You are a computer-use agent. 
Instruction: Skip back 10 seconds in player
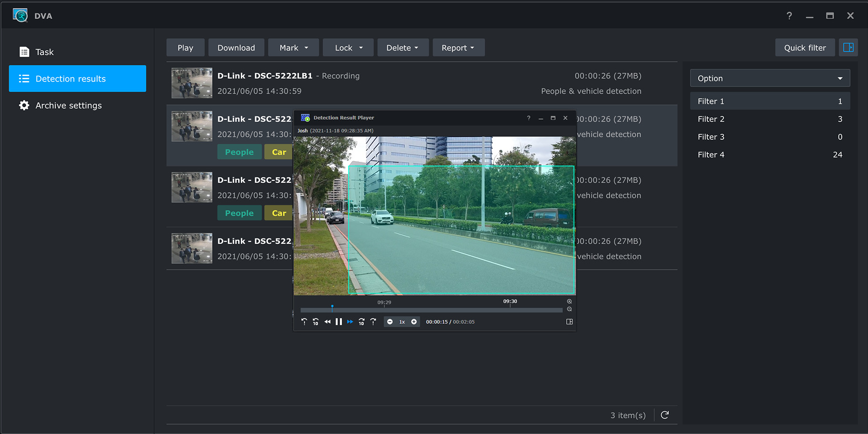316,322
